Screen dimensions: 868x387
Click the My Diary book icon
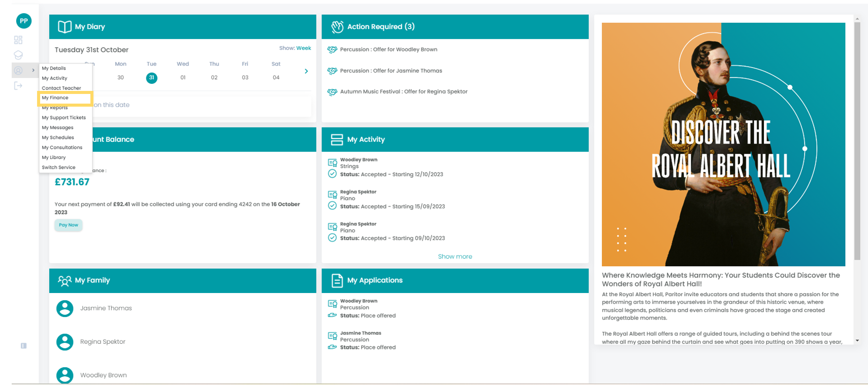click(x=65, y=26)
